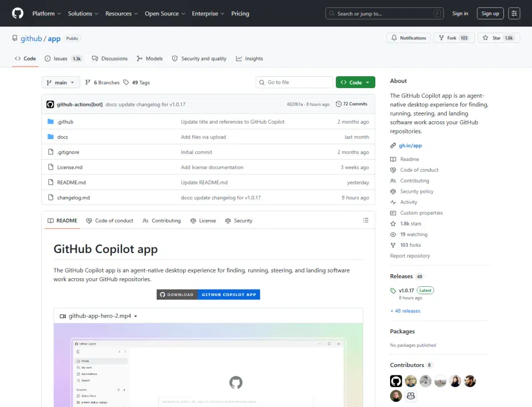Open the README.md file
The width and height of the screenshot is (532, 407).
(72, 182)
